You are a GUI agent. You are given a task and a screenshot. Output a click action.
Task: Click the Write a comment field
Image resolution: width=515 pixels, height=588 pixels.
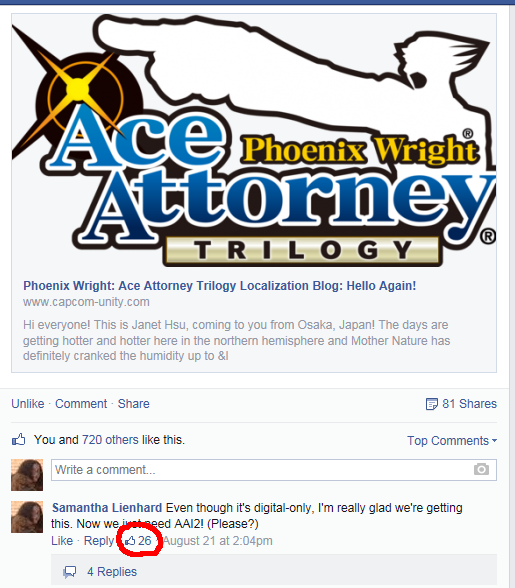pyautogui.click(x=274, y=470)
